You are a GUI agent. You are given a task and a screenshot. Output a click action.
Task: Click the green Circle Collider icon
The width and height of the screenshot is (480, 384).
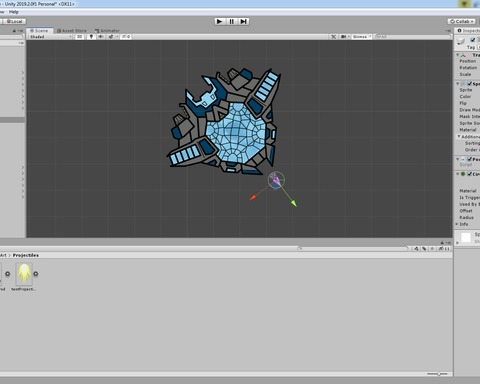tap(463, 174)
